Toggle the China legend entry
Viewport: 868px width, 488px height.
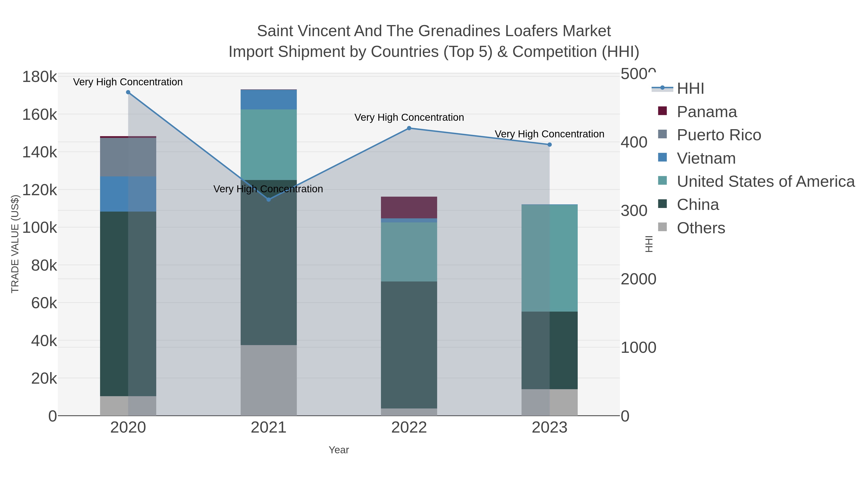(688, 205)
